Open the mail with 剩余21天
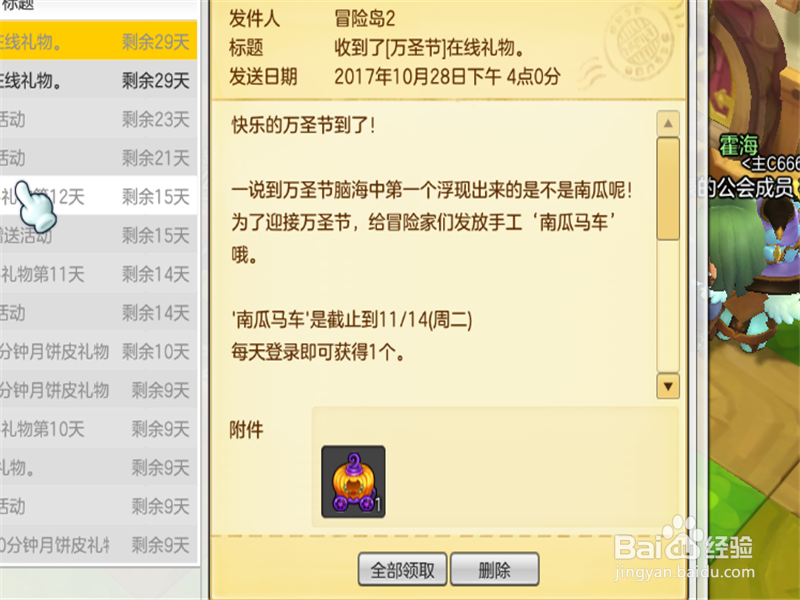Viewport: 800px width, 600px height. click(x=98, y=158)
